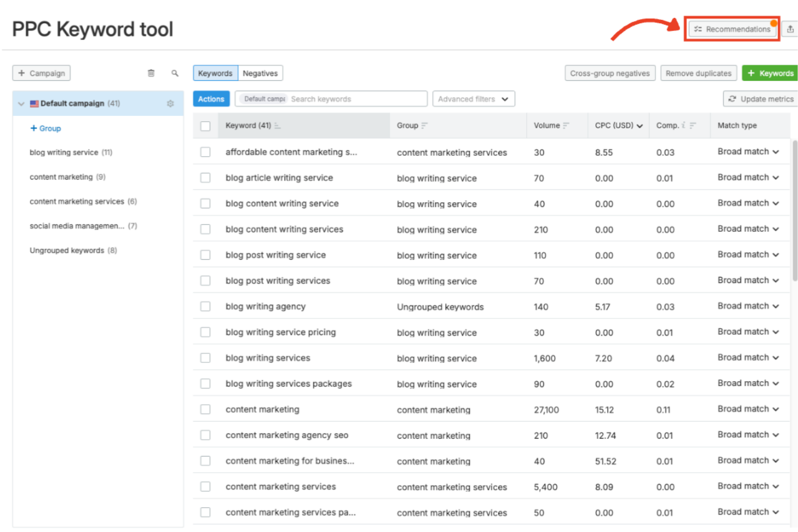The height and width of the screenshot is (532, 798).
Task: Click the Match type column header
Action: pos(737,126)
